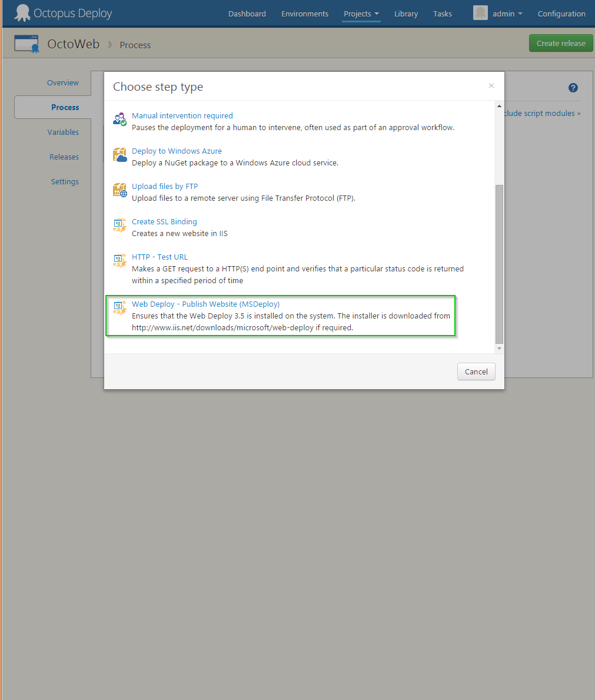Open the Projects dropdown menu

(361, 14)
